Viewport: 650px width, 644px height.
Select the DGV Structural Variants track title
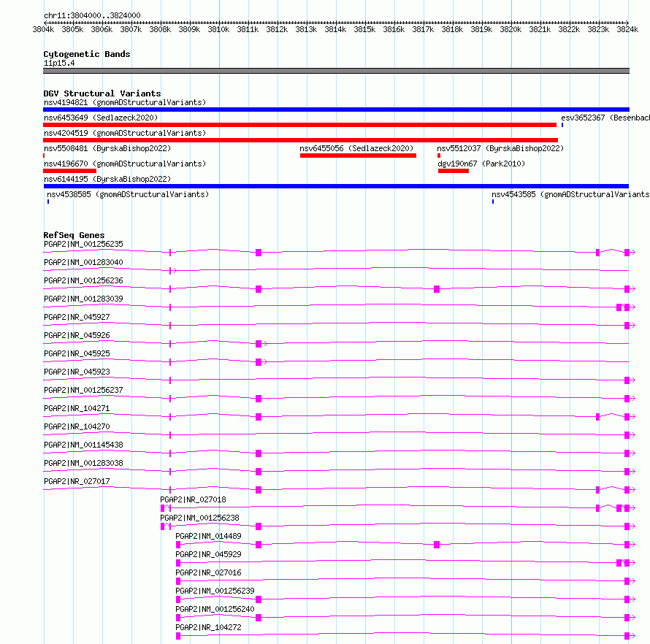[x=102, y=93]
